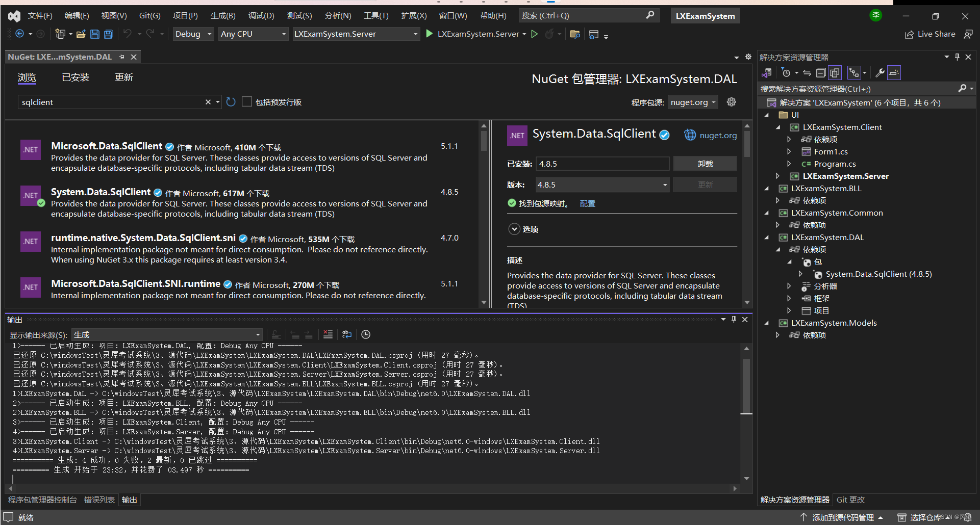Open the nuget.org package source dropdown
This screenshot has width=980, height=525.
tap(693, 102)
